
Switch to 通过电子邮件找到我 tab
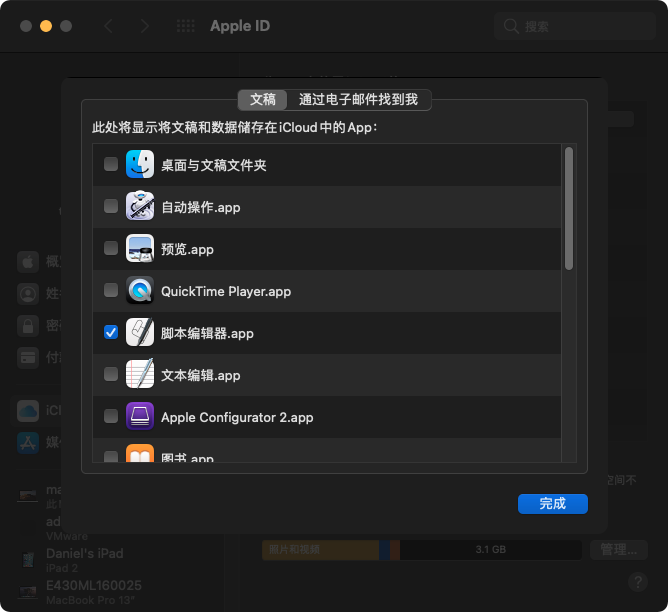coord(358,100)
